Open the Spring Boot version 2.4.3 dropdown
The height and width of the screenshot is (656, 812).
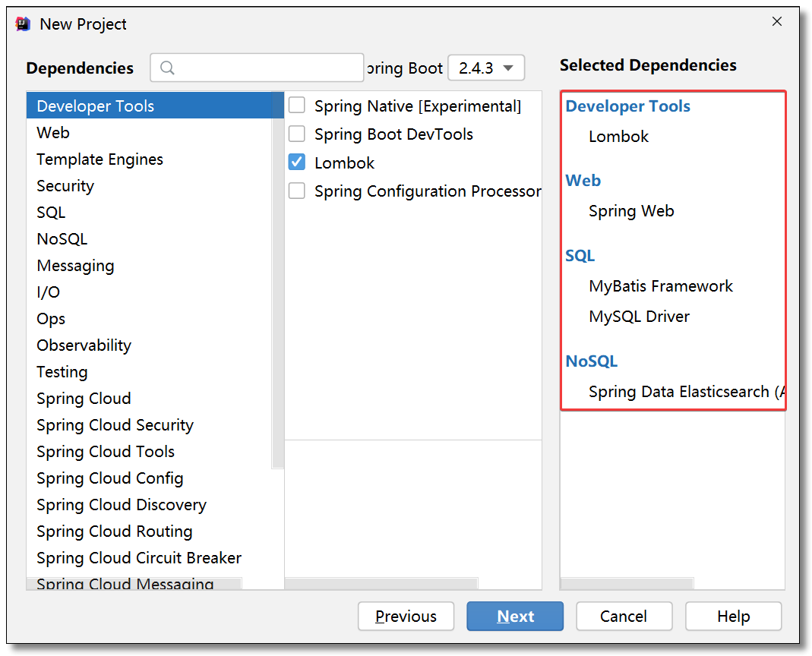pyautogui.click(x=485, y=68)
